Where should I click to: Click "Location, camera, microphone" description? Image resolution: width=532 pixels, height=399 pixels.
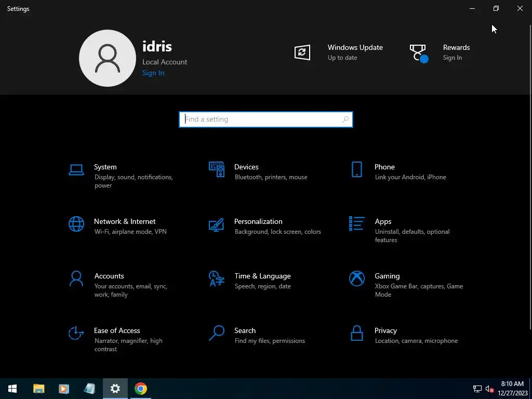pos(416,341)
